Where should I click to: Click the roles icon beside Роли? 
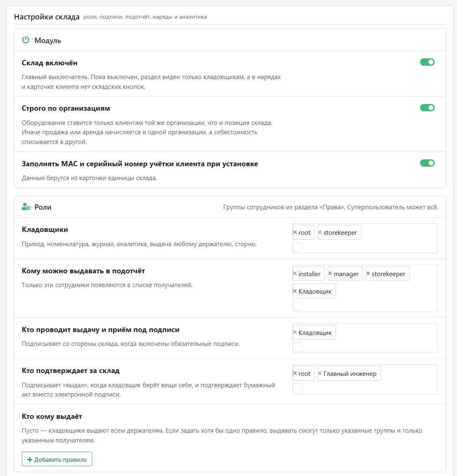(x=26, y=207)
